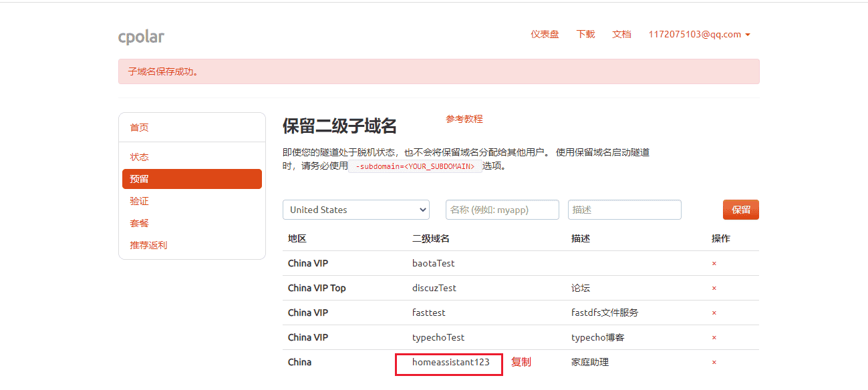Delete the homeassistant123 reservation
Image resolution: width=868 pixels, height=390 pixels.
coord(714,362)
